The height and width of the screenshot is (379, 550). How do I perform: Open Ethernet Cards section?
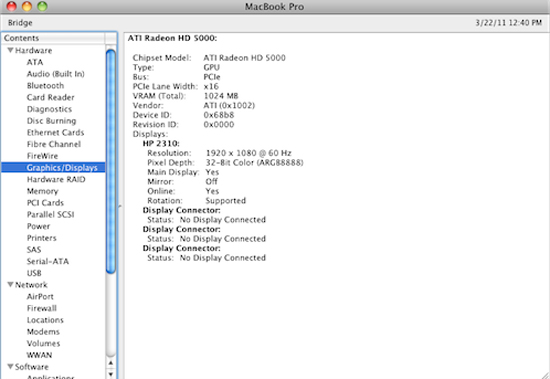[x=55, y=132]
